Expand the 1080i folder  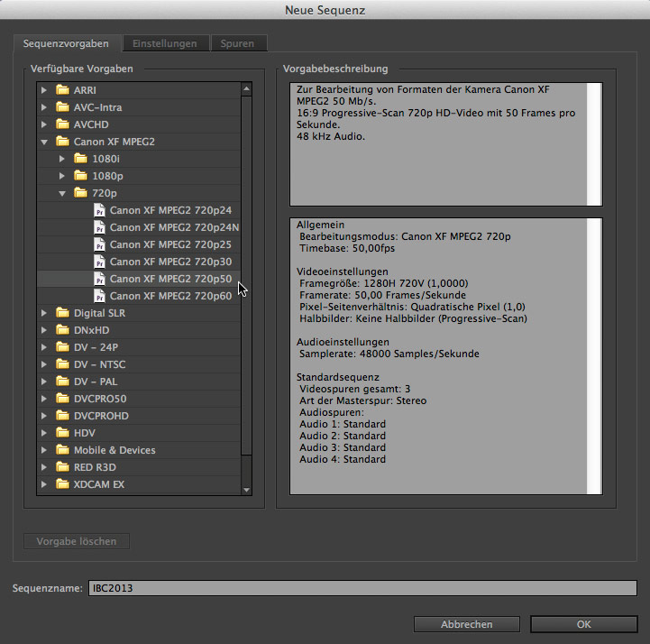(62, 159)
